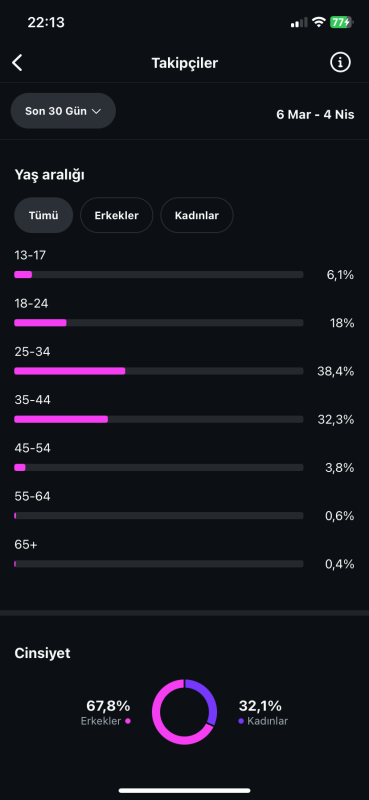
Task: Expand the dropdown chevron next to Son 30 Gün
Action: (x=96, y=111)
